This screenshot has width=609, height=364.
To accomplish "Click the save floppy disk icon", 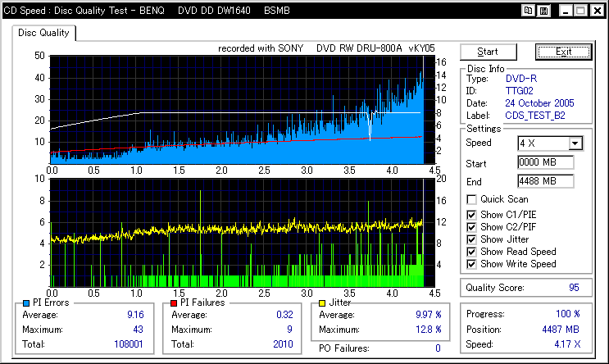I will point(543,11).
